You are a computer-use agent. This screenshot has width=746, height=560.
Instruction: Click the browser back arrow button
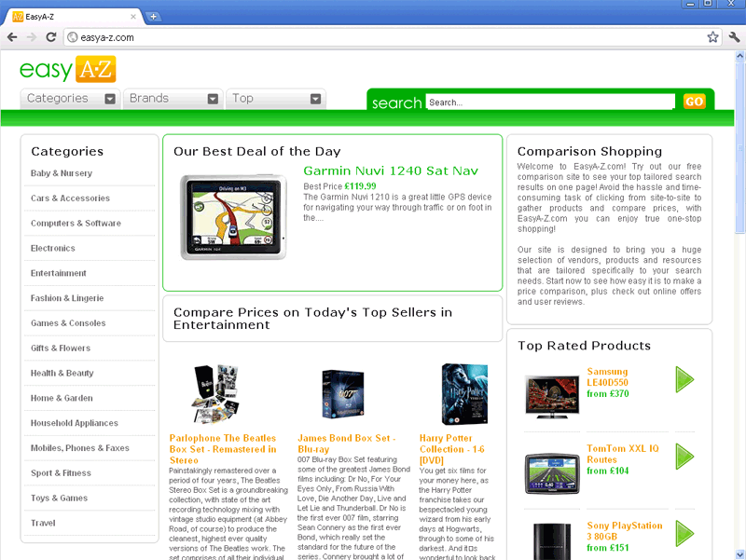pyautogui.click(x=12, y=37)
